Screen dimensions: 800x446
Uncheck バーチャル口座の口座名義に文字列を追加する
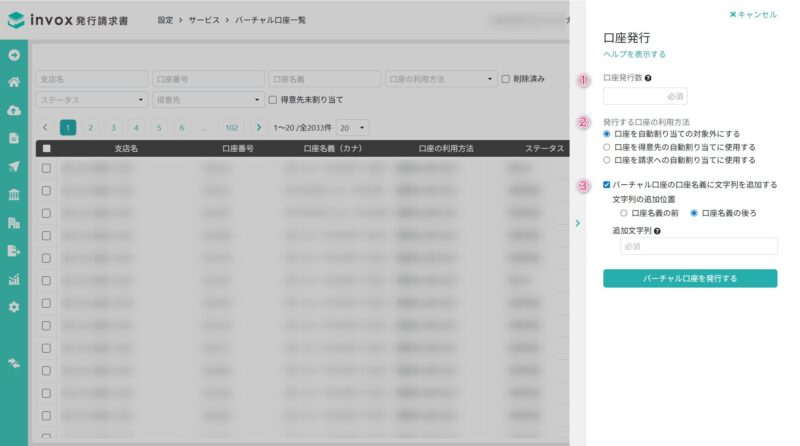click(x=607, y=185)
